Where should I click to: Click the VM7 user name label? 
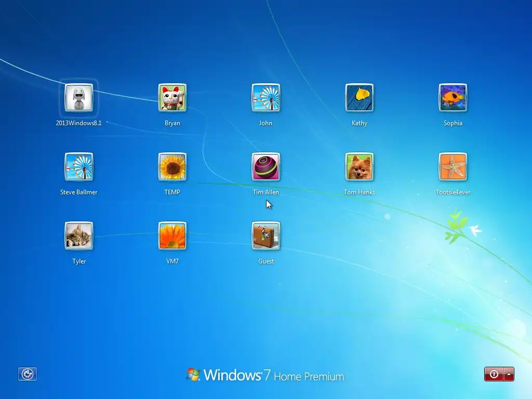pos(172,261)
